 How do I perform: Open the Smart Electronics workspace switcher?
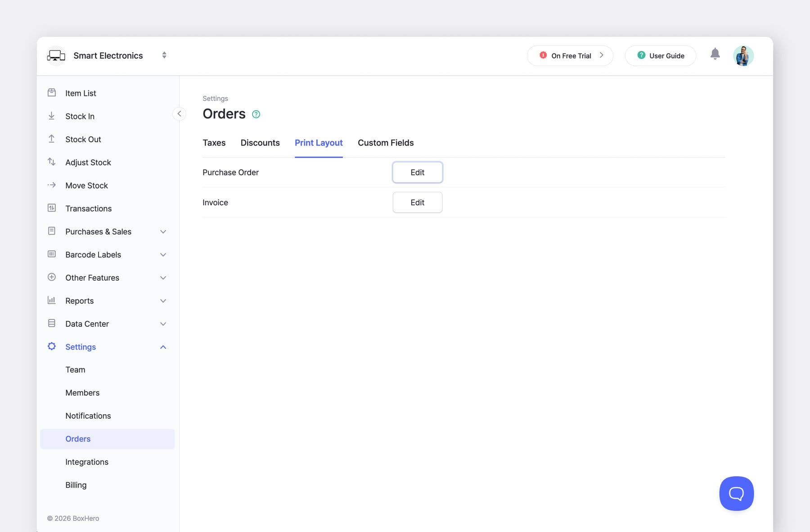(x=164, y=55)
